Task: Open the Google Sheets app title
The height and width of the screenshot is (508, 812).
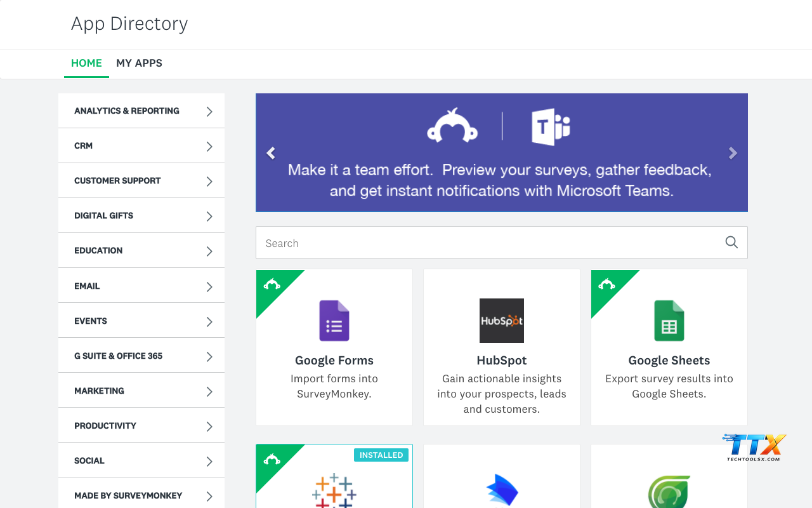Action: pyautogui.click(x=669, y=360)
